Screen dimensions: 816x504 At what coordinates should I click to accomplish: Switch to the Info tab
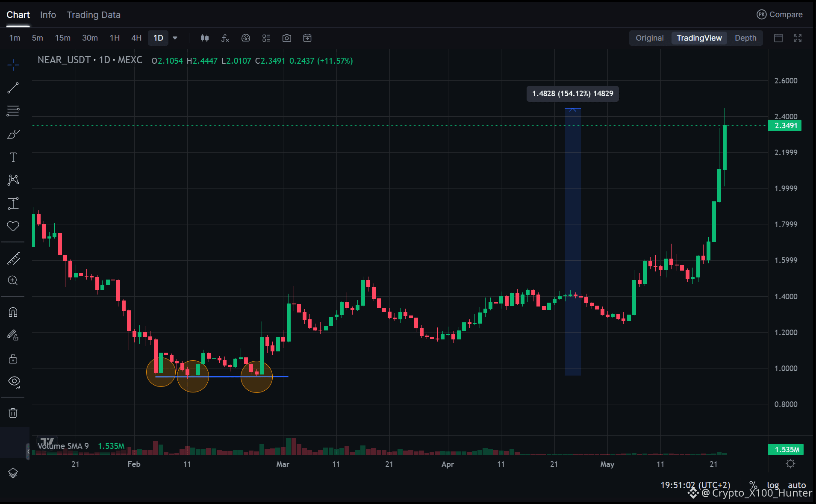click(x=48, y=15)
